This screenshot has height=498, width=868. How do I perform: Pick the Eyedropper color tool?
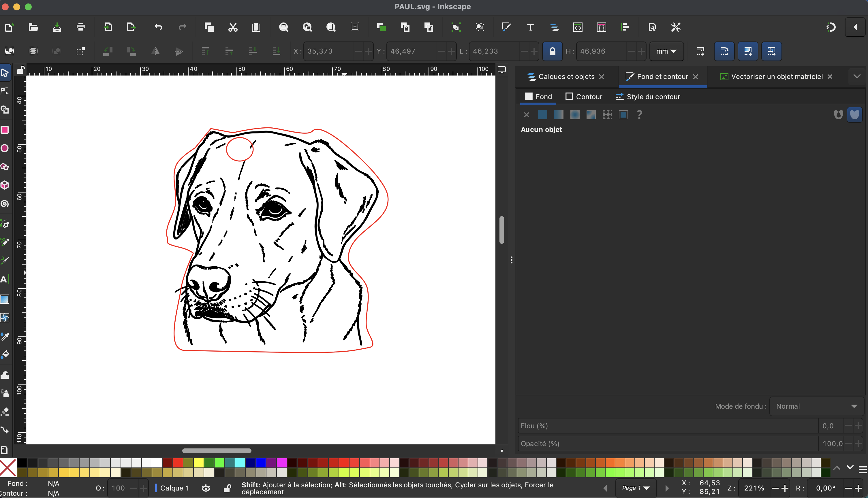(x=5, y=337)
